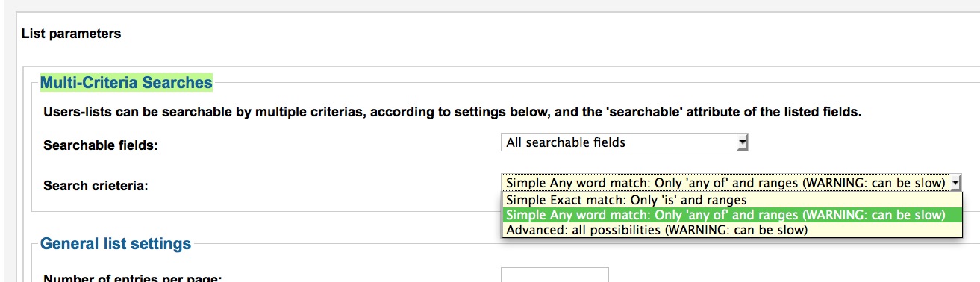Screen dimensions: 980x282
Task: Click the Search crieteria label
Action: point(96,186)
